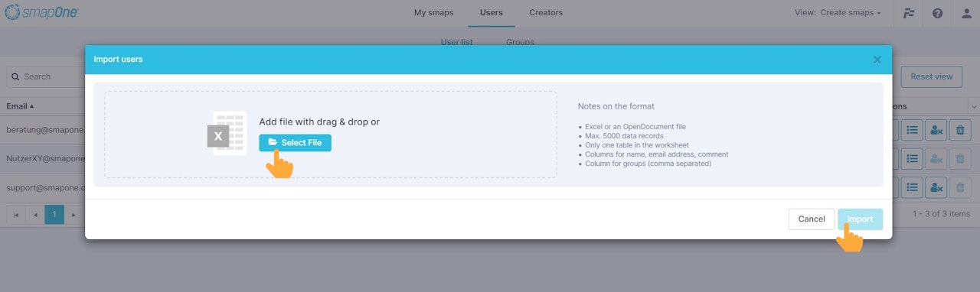Screen dimensions: 980x292
Task: Delete first user with the trash icon
Action: click(961, 130)
